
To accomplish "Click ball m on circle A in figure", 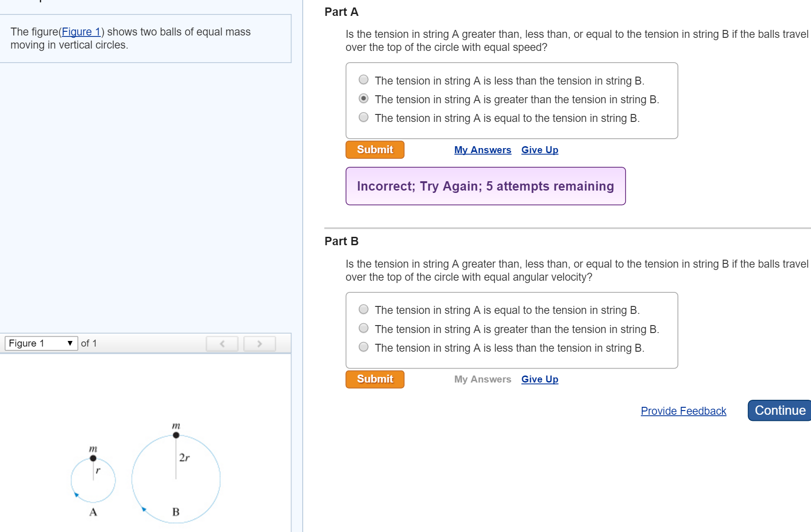I will (92, 458).
